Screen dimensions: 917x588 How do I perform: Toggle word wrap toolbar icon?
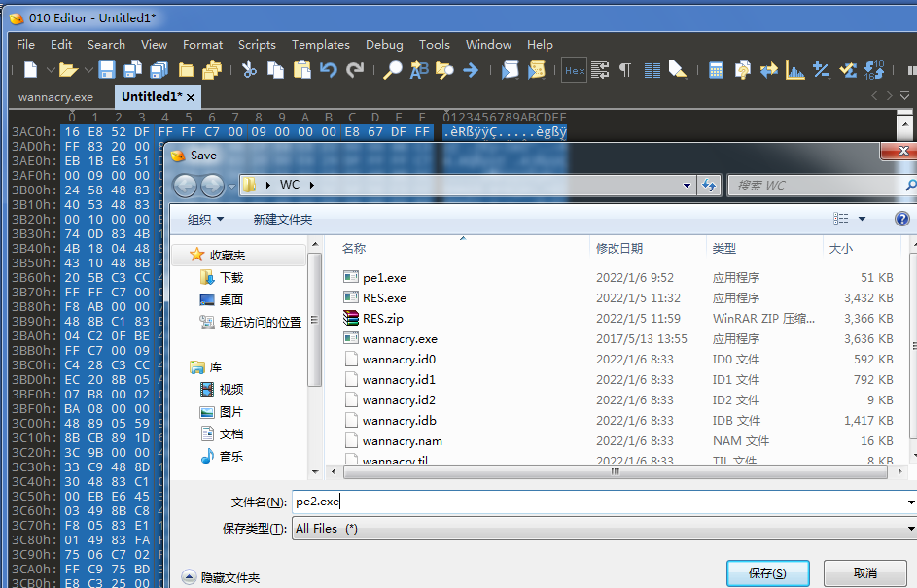click(600, 70)
